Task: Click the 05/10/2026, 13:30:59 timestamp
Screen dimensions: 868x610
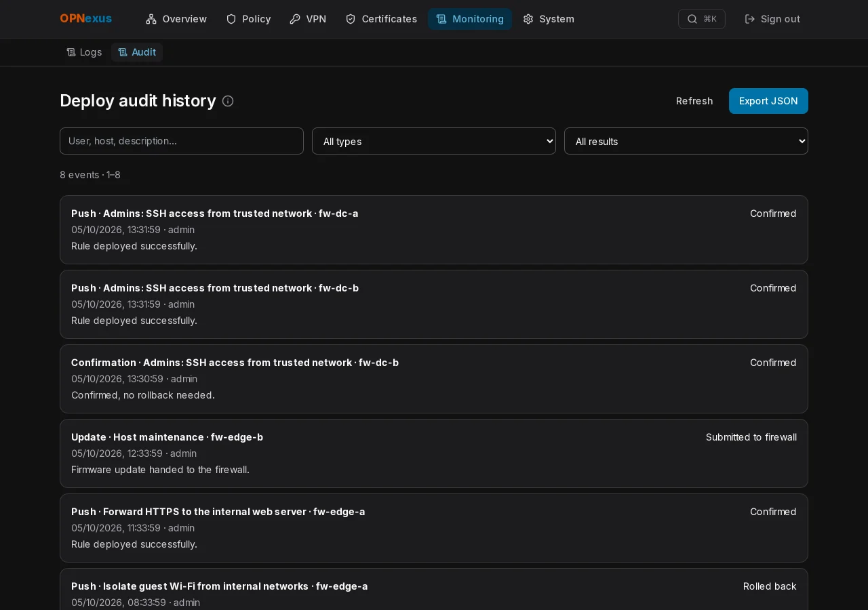Action: click(x=117, y=379)
